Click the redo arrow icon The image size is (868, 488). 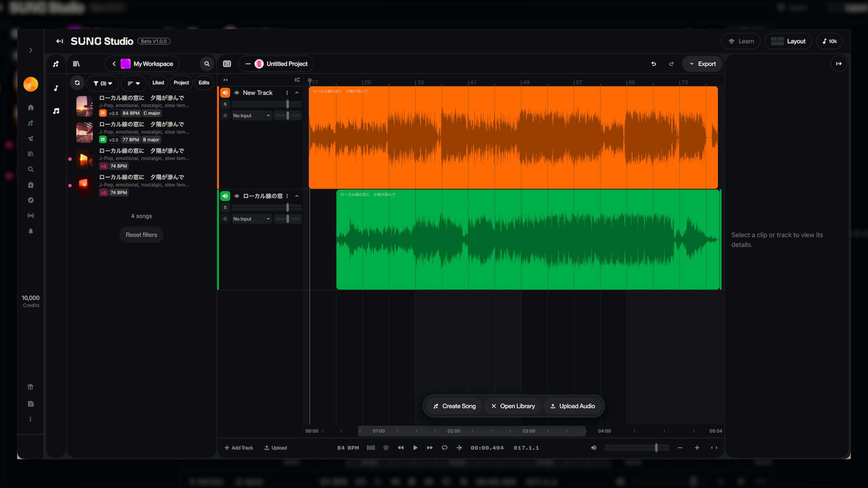tap(671, 64)
